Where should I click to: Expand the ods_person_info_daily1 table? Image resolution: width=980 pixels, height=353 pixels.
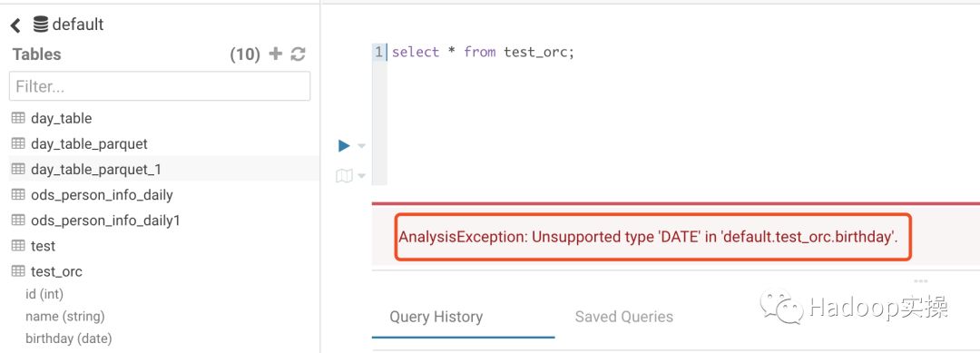coord(105,221)
